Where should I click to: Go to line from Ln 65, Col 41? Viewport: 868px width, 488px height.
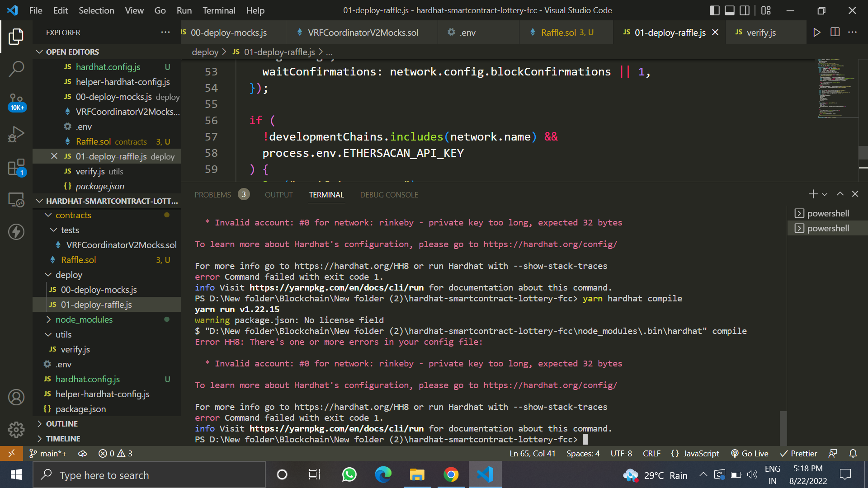532,453
